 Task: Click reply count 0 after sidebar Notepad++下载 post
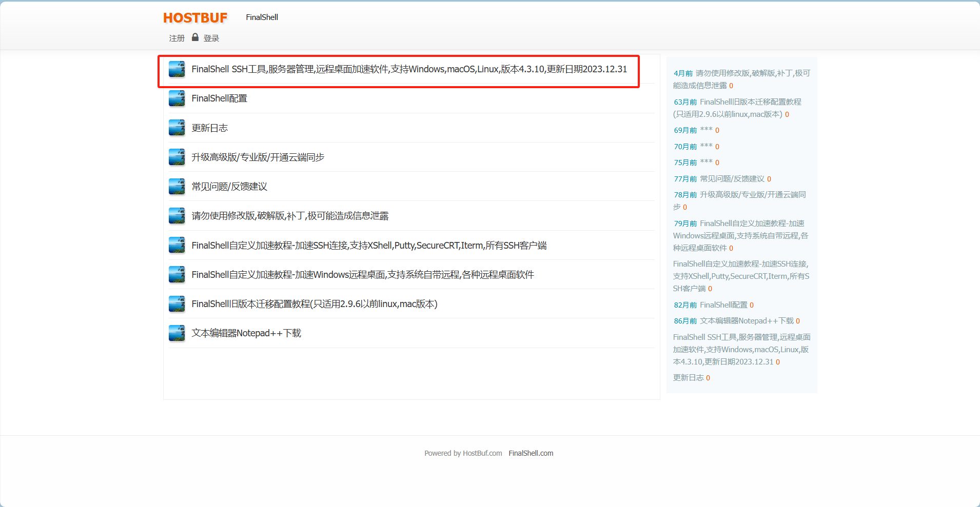click(798, 321)
